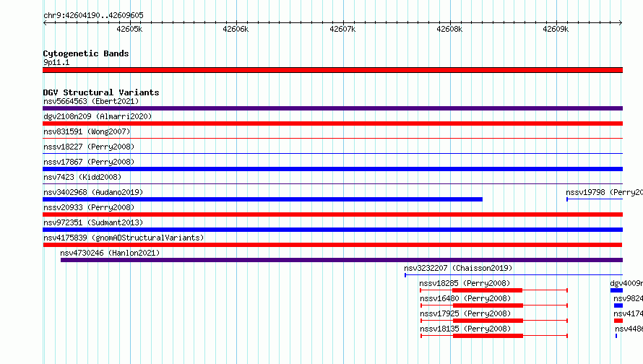The image size is (643, 364).
Task: Click the 42605k ruler tick label
Action: (x=129, y=29)
